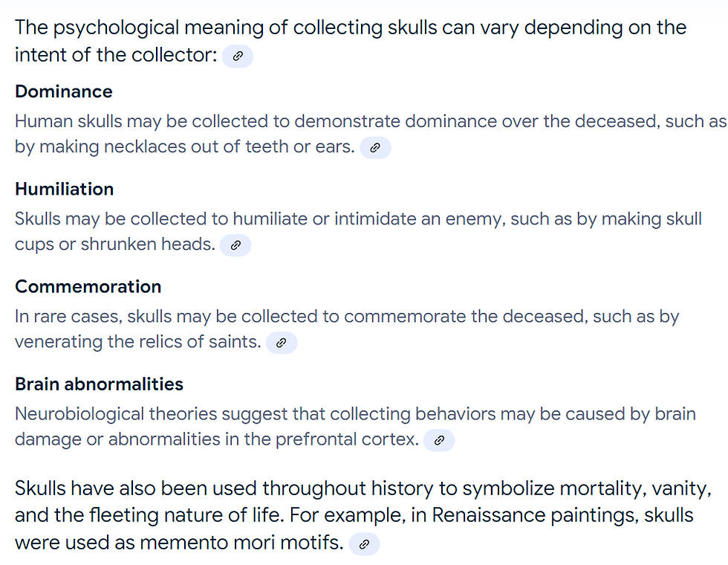Open the source link after "relics of saints"
Image resolution: width=728 pixels, height=565 pixels.
[281, 343]
